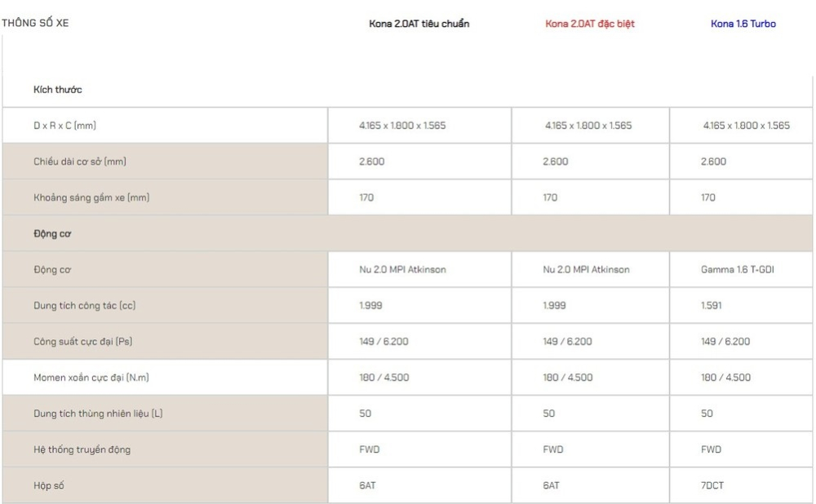Select 2.600 wheelbase in Turbo column

click(x=713, y=161)
